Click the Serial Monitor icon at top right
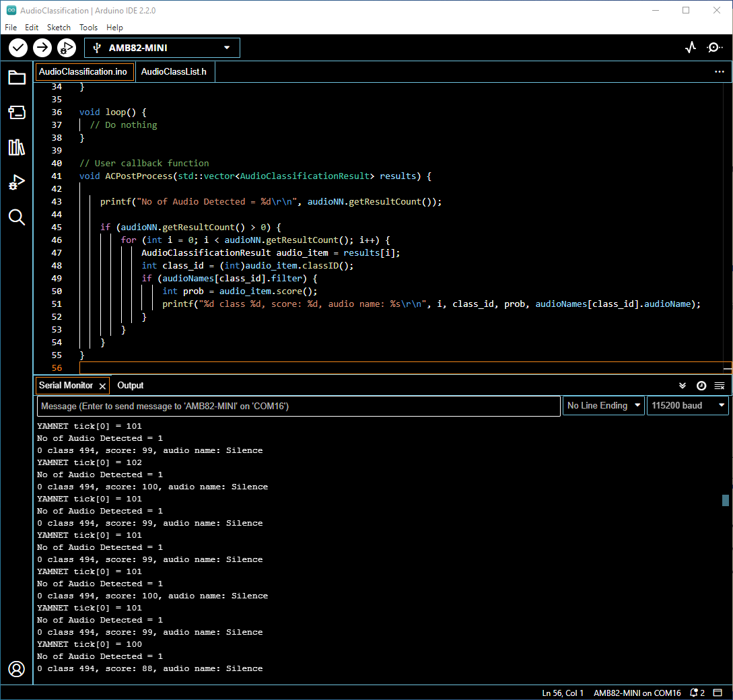The image size is (733, 700). pos(714,48)
